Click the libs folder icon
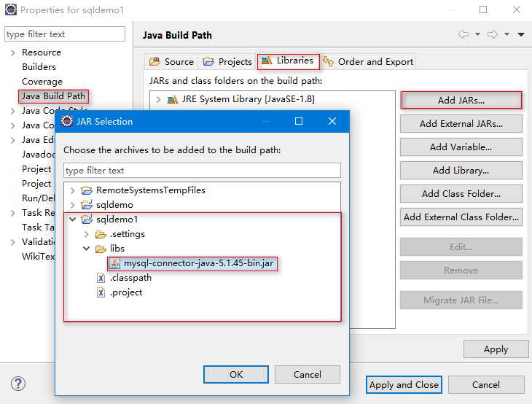The width and height of the screenshot is (532, 404). click(101, 249)
